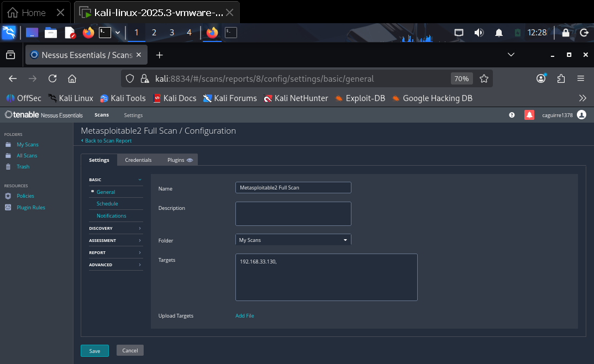Toggle the Plugins tab eye icon
The width and height of the screenshot is (594, 364).
(190, 160)
